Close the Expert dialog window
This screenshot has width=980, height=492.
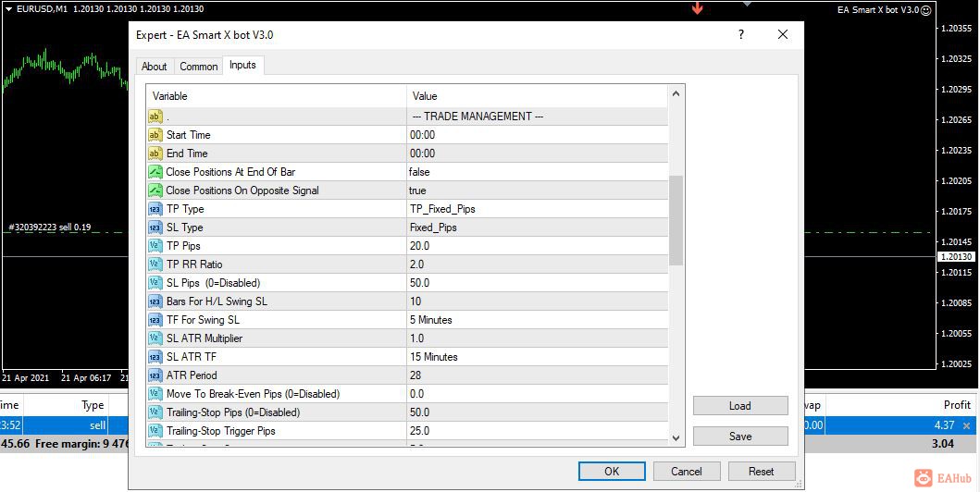click(x=783, y=35)
